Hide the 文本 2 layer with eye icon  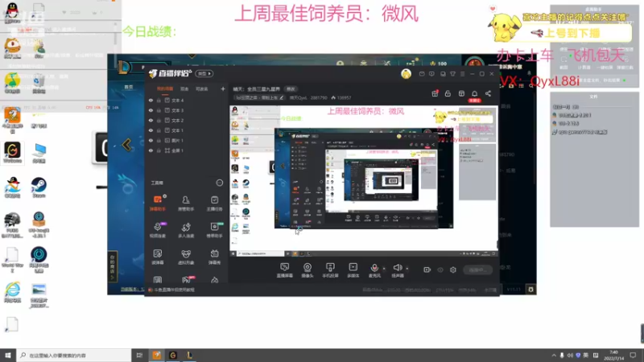tap(151, 120)
